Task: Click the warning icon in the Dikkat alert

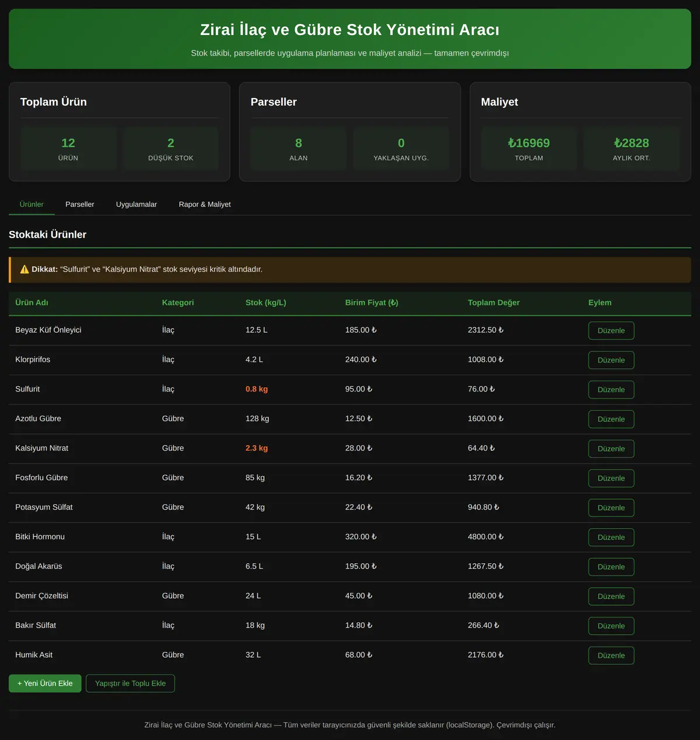Action: pyautogui.click(x=24, y=270)
